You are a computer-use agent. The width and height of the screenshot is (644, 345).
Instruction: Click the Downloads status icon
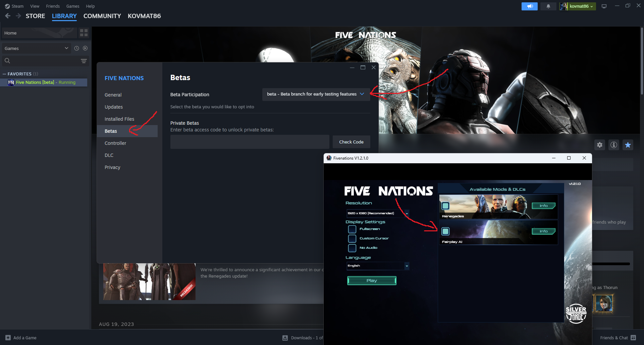[285, 338]
